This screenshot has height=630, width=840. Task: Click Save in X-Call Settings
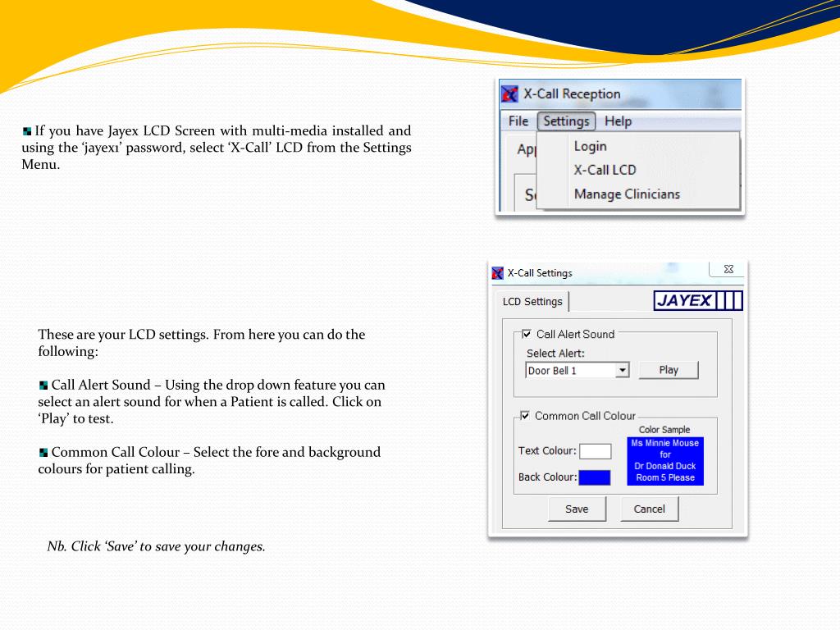[x=577, y=509]
